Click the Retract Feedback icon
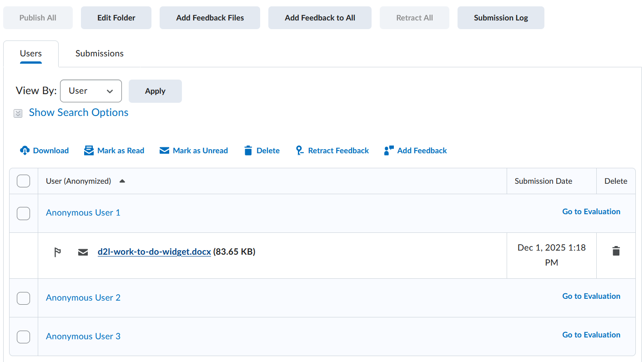Viewport: 644px width, 362px height. coord(299,151)
